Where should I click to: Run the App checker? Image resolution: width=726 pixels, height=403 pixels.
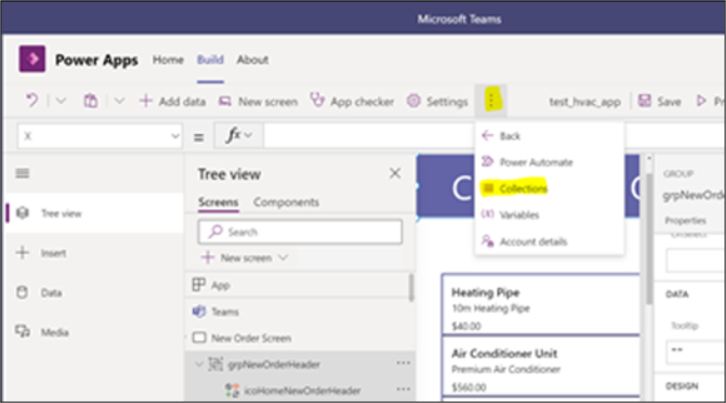tap(352, 101)
